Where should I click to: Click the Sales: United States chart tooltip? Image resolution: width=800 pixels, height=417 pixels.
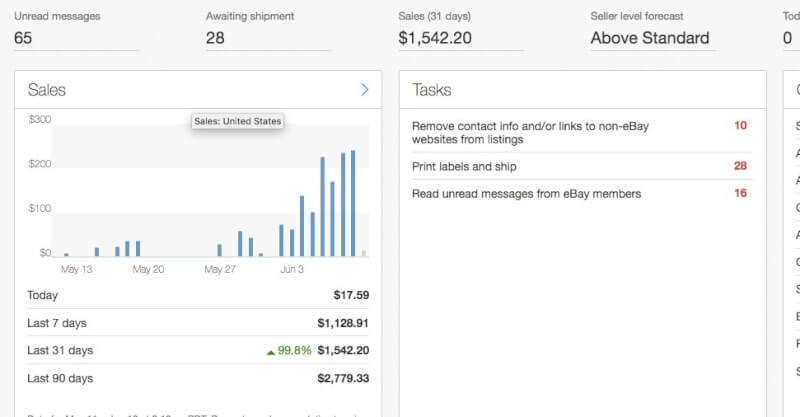click(x=237, y=121)
